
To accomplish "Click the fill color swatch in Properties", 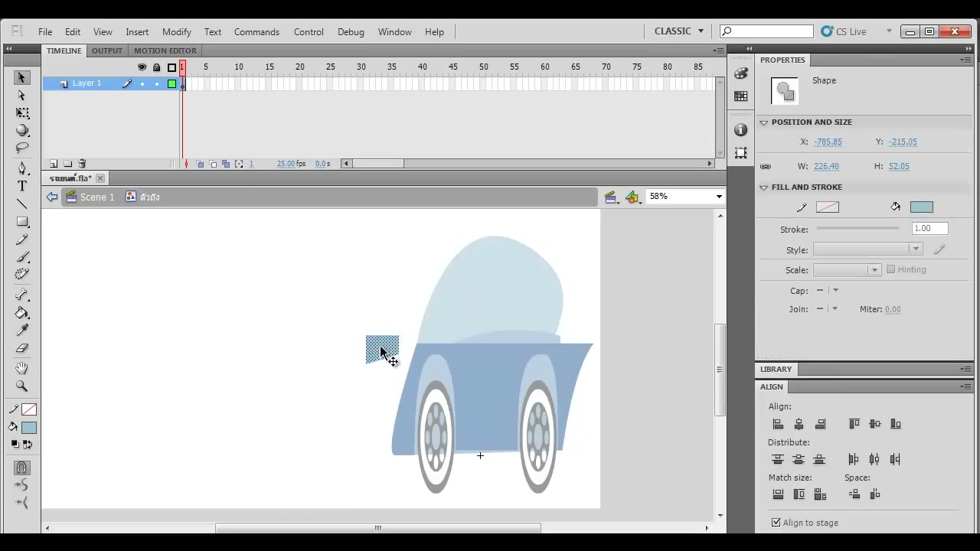I will (922, 207).
